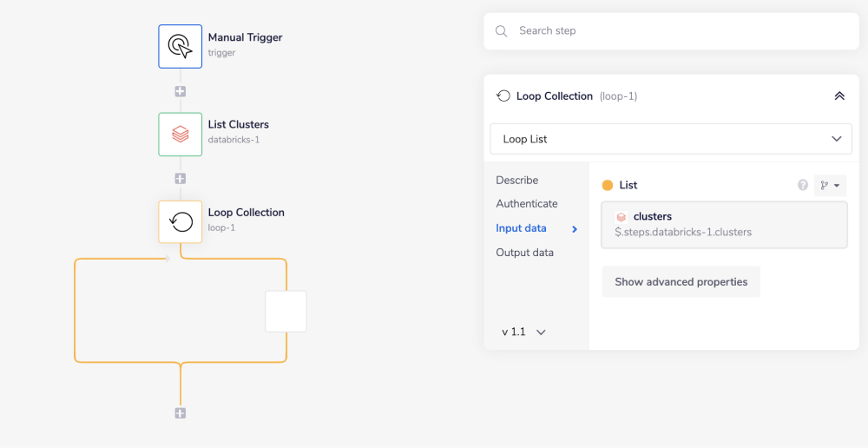Click Show advanced properties button
This screenshot has width=868, height=448.
point(681,282)
